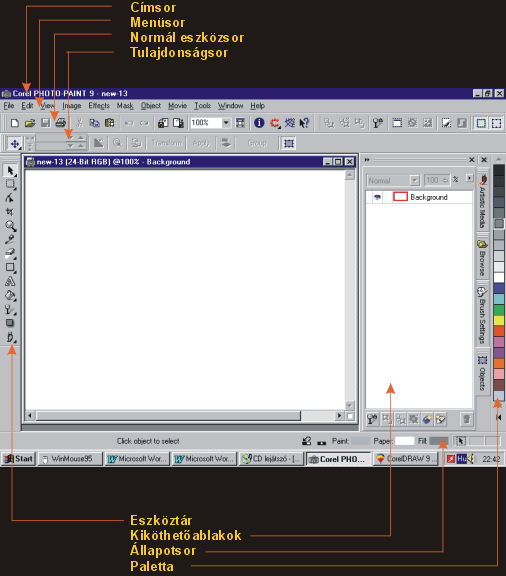Pick the green swatch from the palette
Image resolution: width=506 pixels, height=576 pixels.
[499, 310]
